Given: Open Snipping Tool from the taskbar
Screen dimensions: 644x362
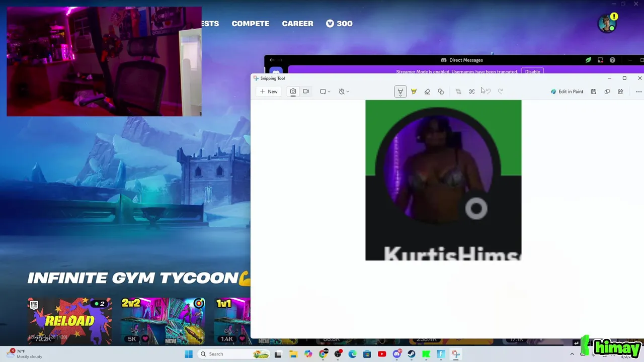Looking at the screenshot, I should tap(456, 354).
